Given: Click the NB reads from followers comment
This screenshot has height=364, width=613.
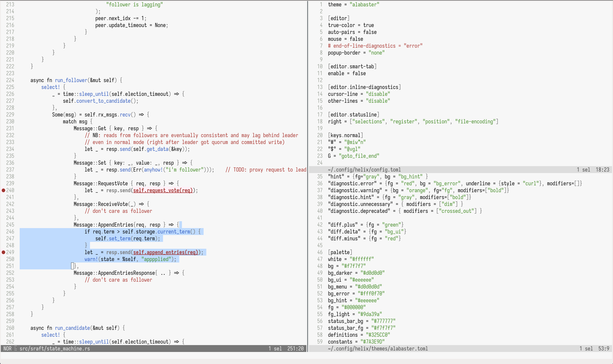Looking at the screenshot, I should 192,135.
